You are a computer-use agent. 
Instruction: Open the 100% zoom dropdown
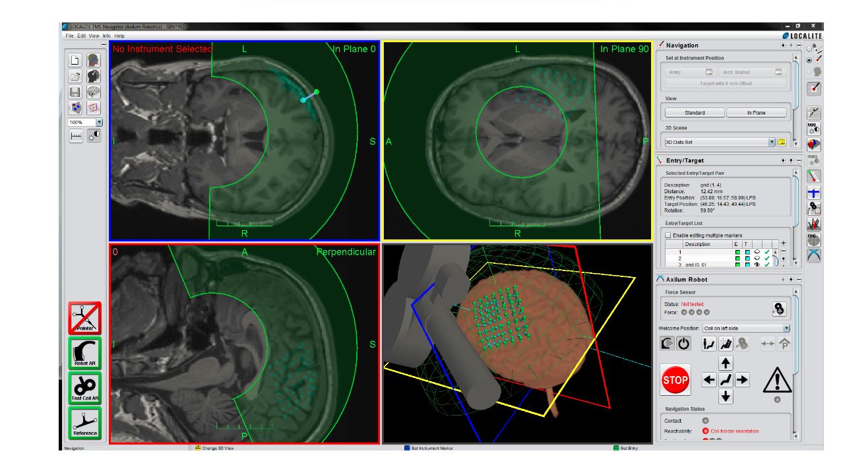pyautogui.click(x=100, y=122)
